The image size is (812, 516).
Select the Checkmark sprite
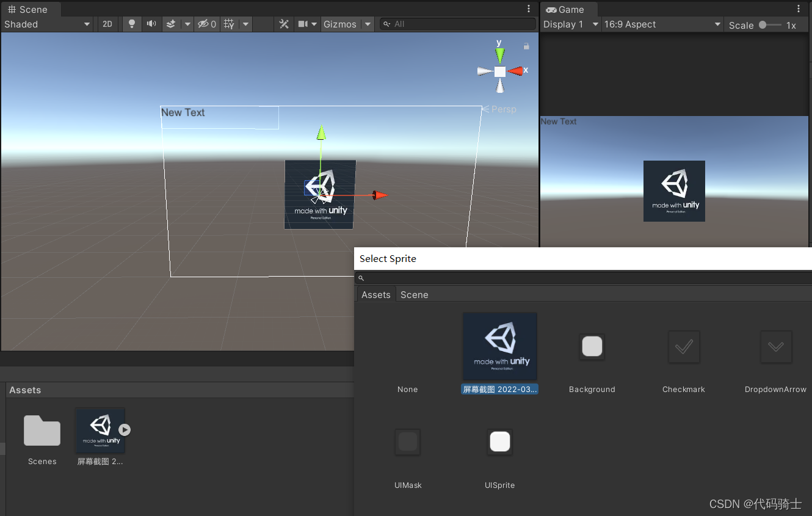684,346
